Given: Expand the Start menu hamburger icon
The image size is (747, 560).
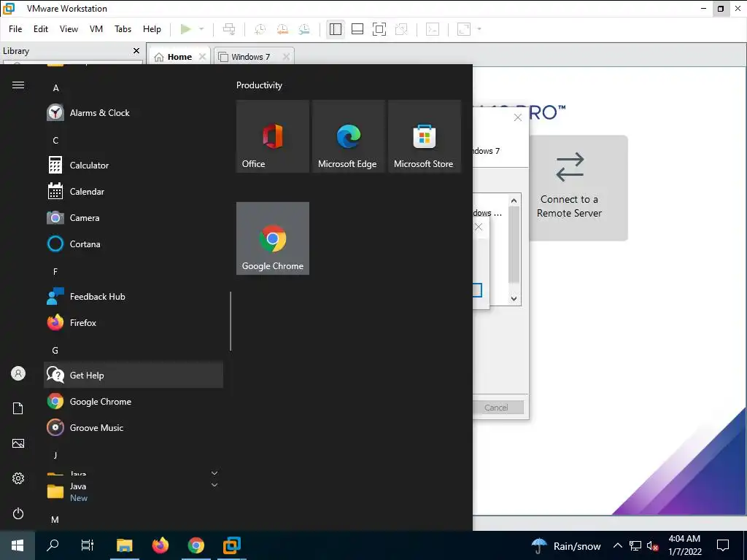Looking at the screenshot, I should pos(18,85).
